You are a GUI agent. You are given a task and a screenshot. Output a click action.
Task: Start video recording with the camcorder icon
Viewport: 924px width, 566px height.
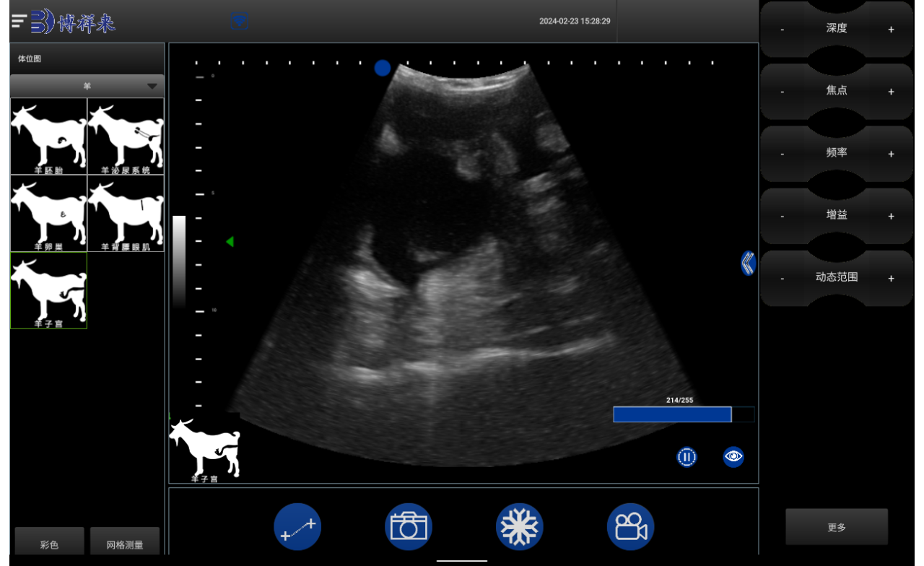(x=631, y=527)
